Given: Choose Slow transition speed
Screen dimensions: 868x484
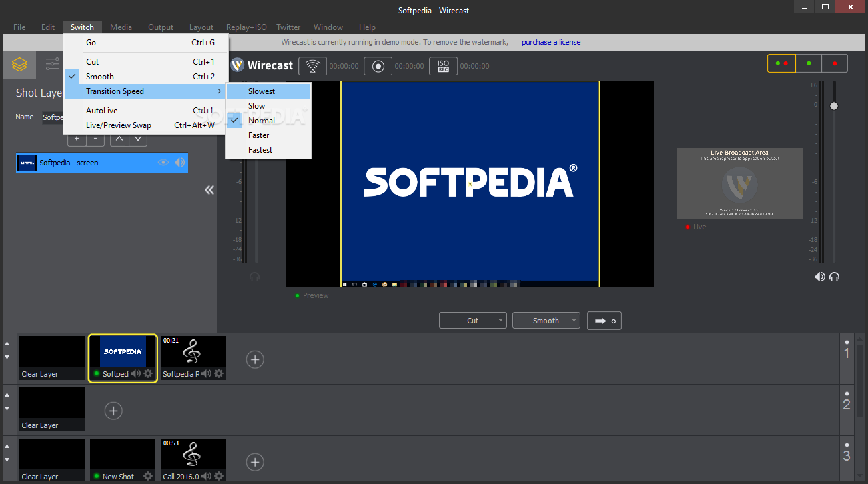Looking at the screenshot, I should [x=268, y=106].
